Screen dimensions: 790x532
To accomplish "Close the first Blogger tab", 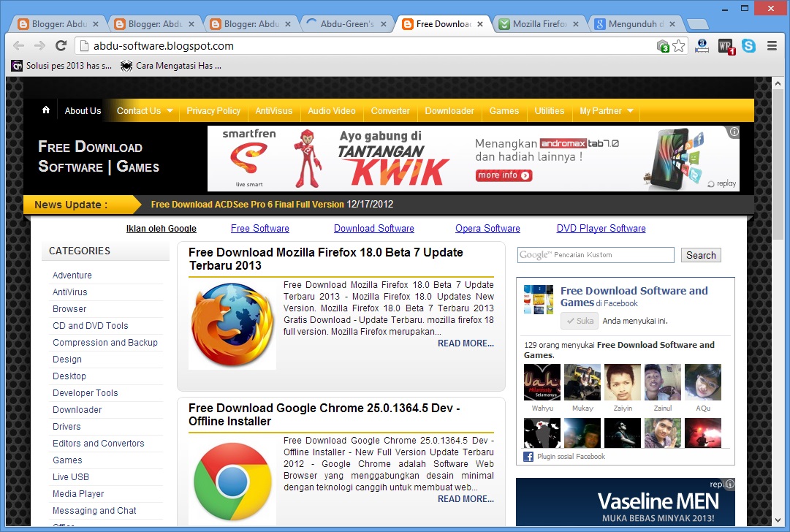I will pyautogui.click(x=96, y=23).
